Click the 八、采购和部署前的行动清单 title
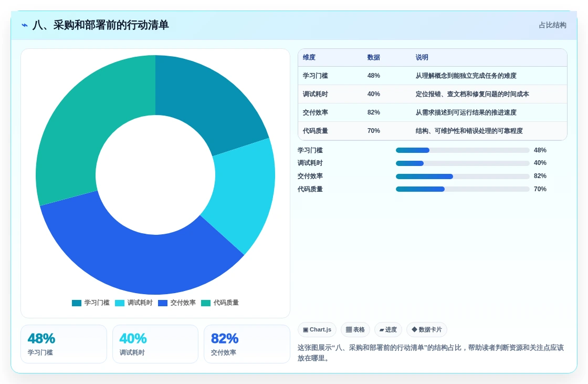This screenshot has width=588, height=384. tap(100, 25)
